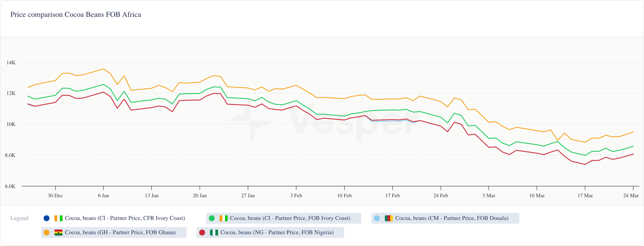Click the 17 Mar x-axis date label

coord(585,196)
